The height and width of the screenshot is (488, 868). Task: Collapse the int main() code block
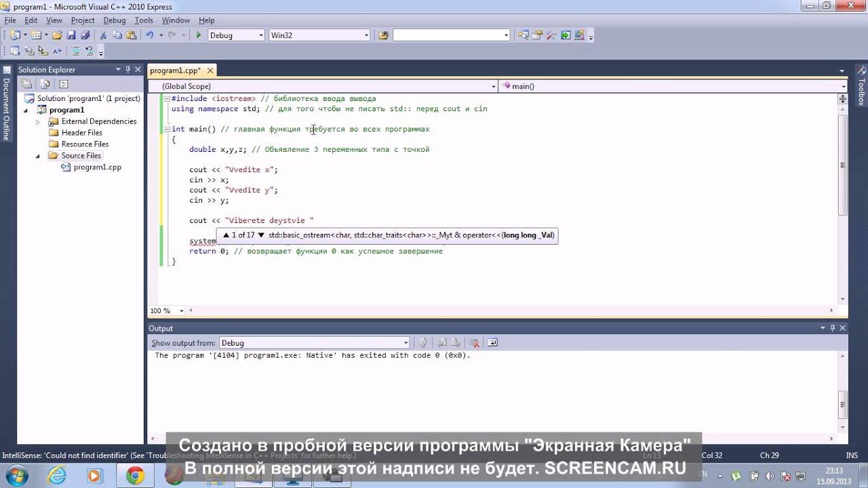(x=167, y=129)
